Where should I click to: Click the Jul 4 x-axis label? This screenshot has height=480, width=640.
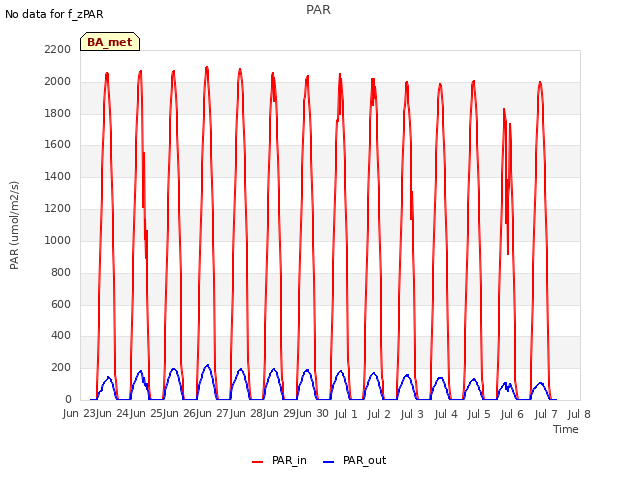pos(446,414)
